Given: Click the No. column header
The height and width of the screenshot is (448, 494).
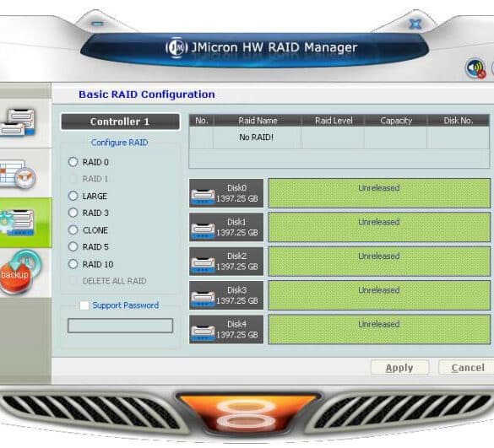Looking at the screenshot, I should pyautogui.click(x=201, y=121).
